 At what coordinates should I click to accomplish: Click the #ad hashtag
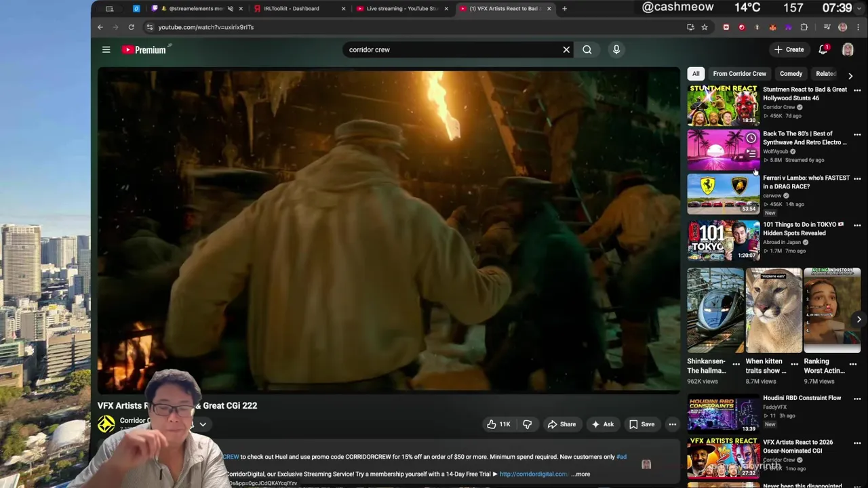[621, 457]
